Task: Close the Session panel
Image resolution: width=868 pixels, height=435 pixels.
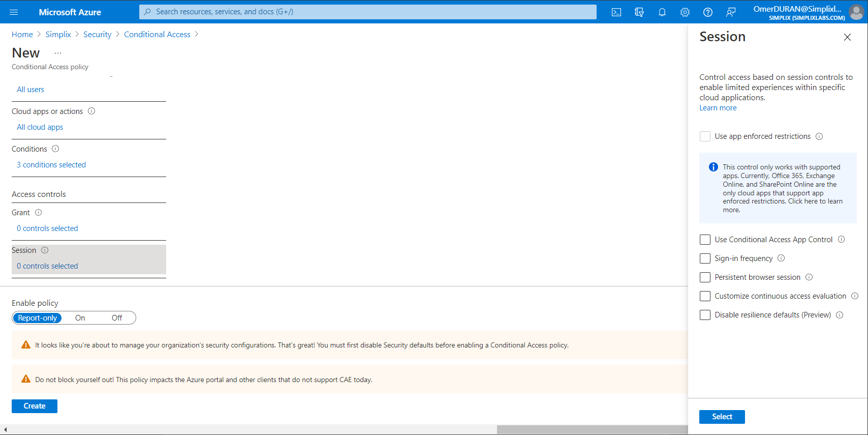Action: point(847,37)
